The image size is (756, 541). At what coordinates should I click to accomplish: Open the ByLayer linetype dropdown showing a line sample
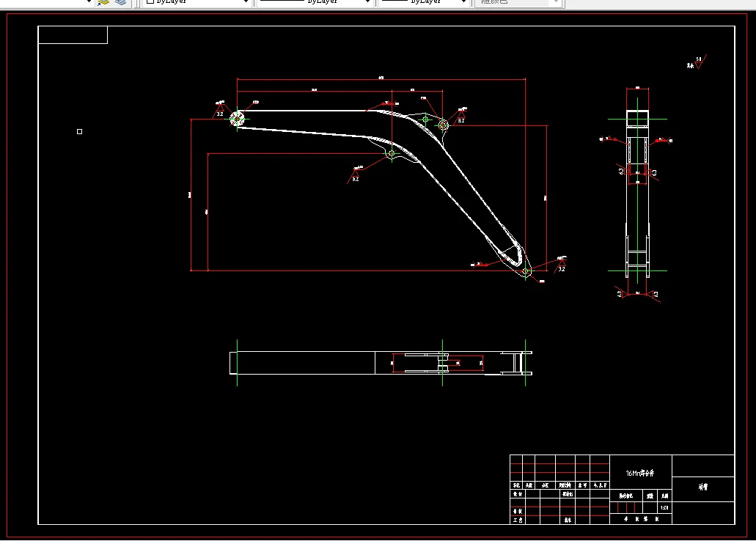tap(315, 2)
